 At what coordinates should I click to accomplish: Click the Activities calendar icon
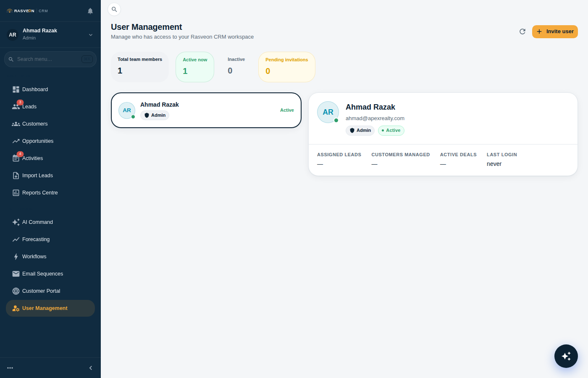click(16, 158)
